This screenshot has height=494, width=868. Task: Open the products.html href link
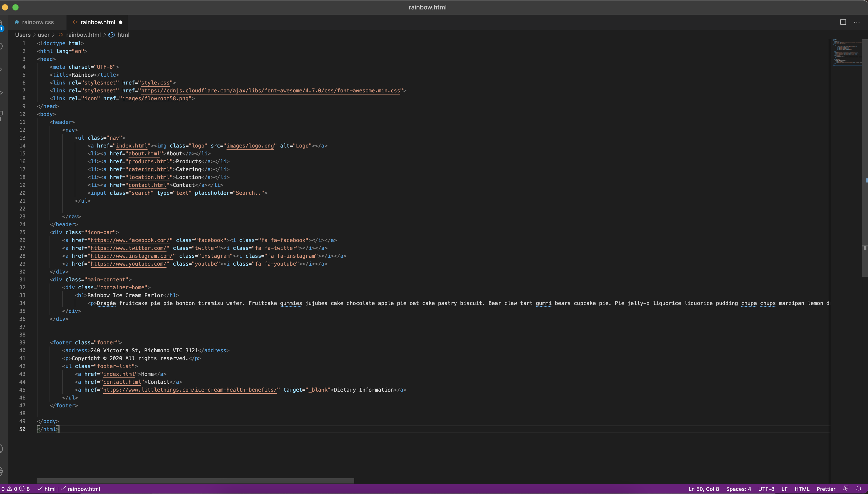pyautogui.click(x=149, y=161)
